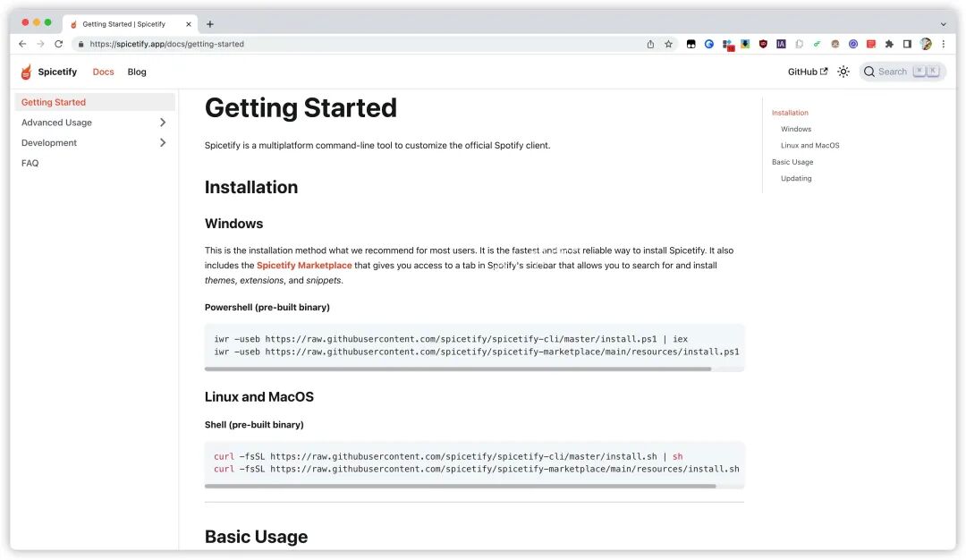Viewport: 966px width, 560px height.
Task: Jump to Windows in table of contents
Action: click(796, 130)
